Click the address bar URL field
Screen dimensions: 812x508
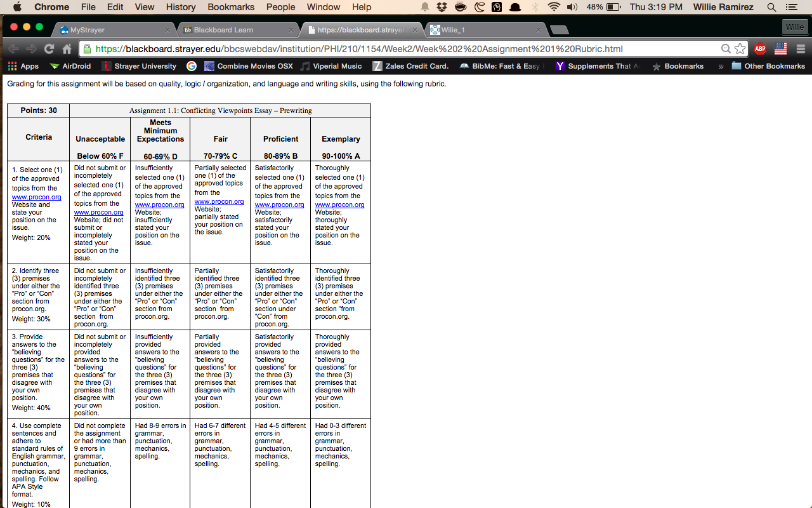coord(406,49)
